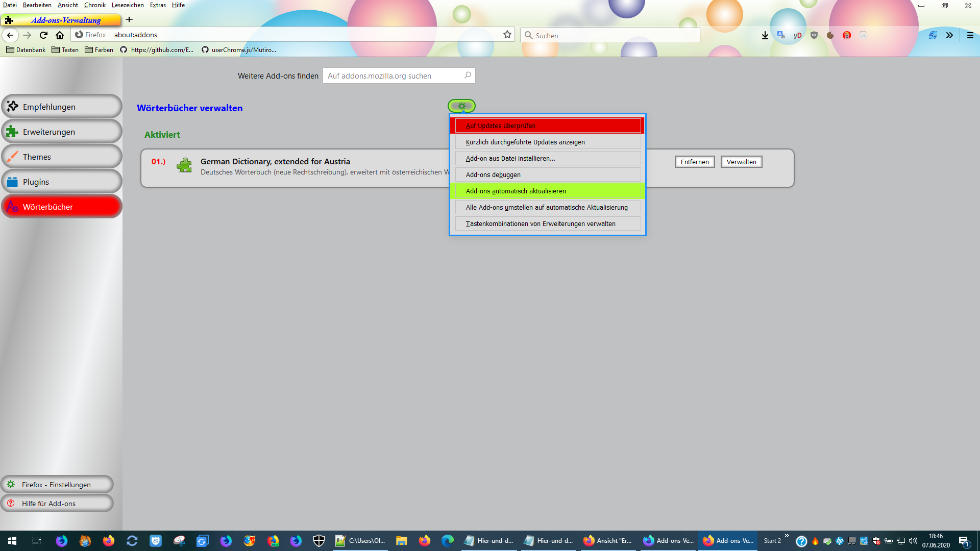
Task: Open the Lesezeichen menu
Action: 128,5
